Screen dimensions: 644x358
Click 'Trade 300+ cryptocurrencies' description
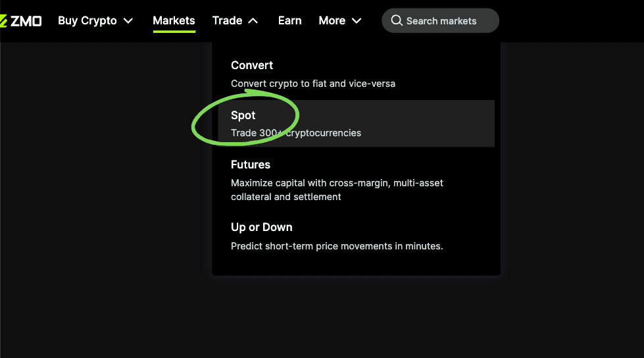(x=296, y=133)
